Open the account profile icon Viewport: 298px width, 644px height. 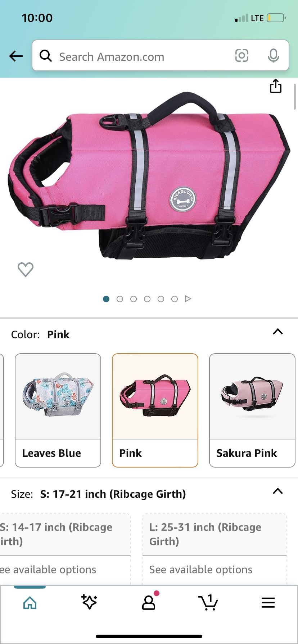point(149,603)
